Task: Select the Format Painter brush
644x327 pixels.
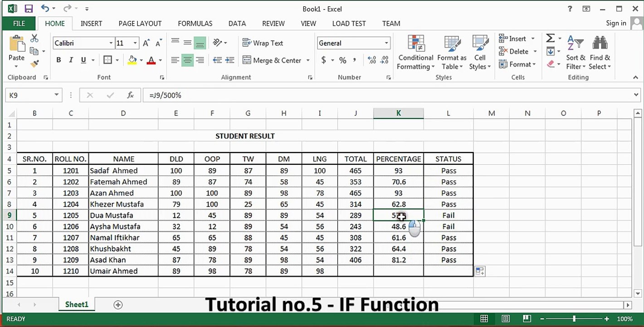Action: 34,64
